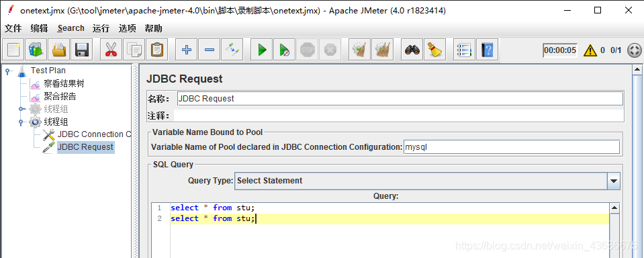Click the pool variable name field mysql
Screen dimensions: 644x258
[511, 147]
